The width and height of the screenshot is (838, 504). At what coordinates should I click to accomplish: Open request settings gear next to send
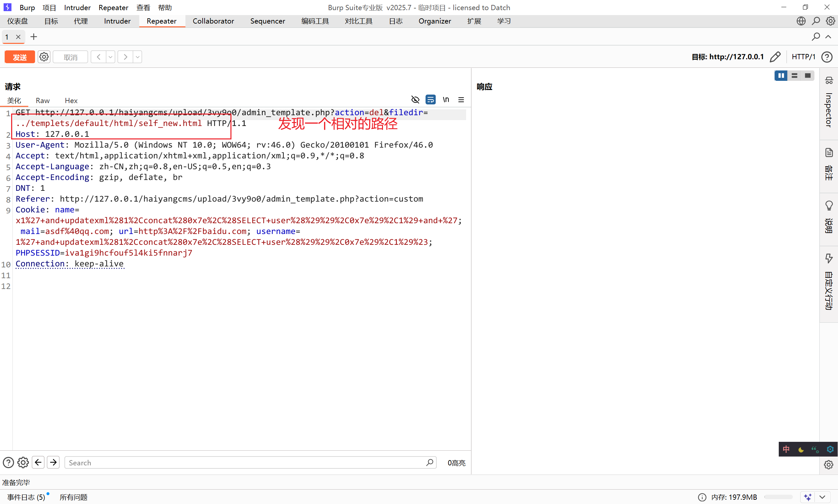click(44, 57)
